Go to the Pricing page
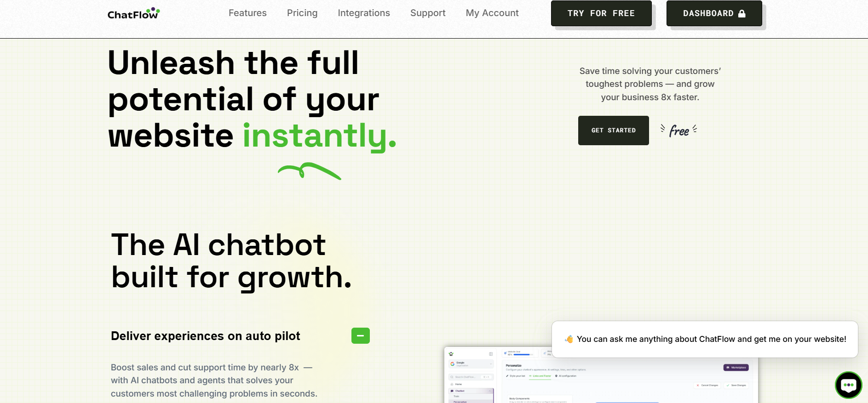This screenshot has height=403, width=868. [x=302, y=13]
